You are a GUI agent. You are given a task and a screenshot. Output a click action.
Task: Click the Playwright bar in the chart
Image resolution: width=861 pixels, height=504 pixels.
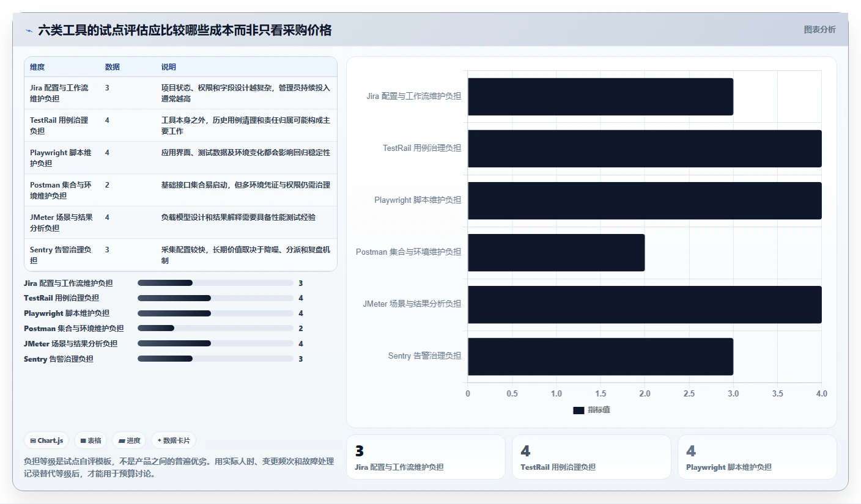[645, 200]
